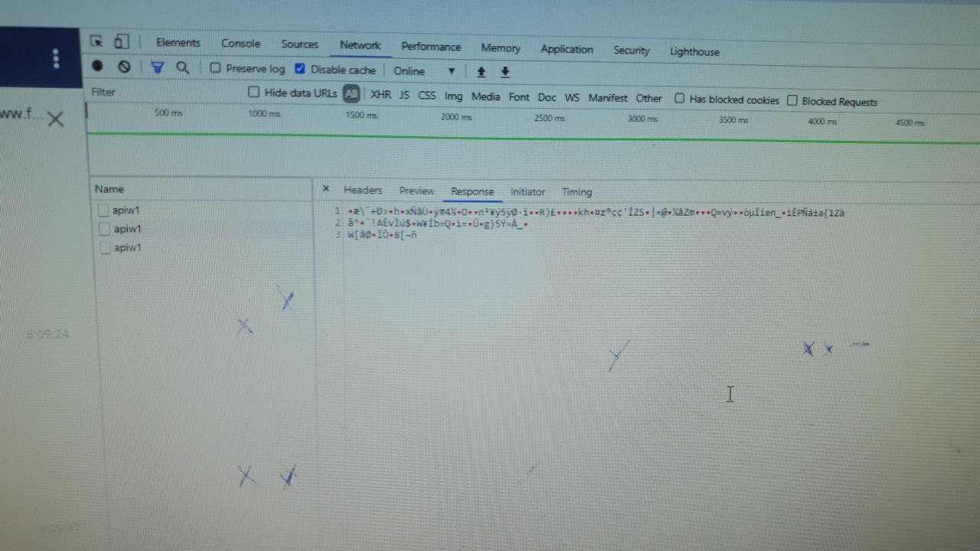Viewport: 980px width, 551px height.
Task: Tick the Hide data URLs checkbox
Action: (254, 92)
